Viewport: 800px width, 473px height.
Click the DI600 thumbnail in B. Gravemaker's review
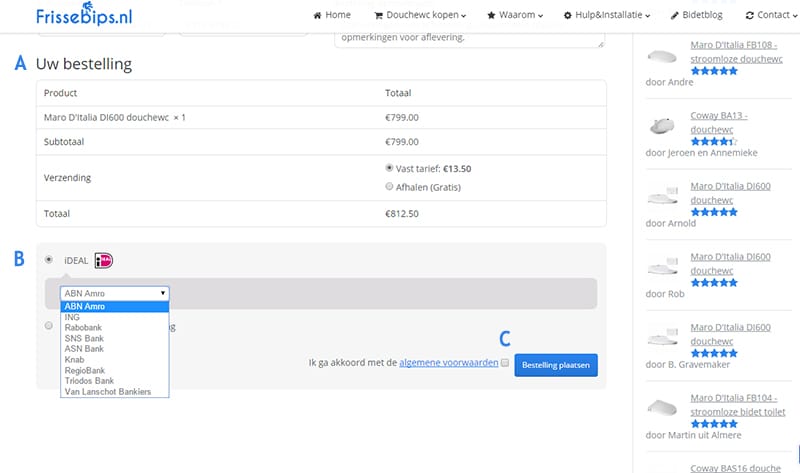pos(662,337)
